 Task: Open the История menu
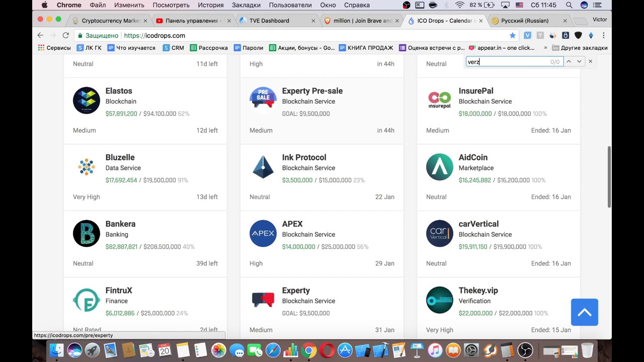click(210, 5)
